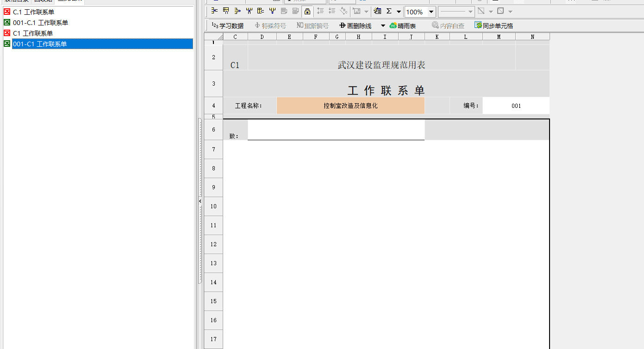Click the 特殊符号 button
This screenshot has height=349, width=644.
coord(270,26)
